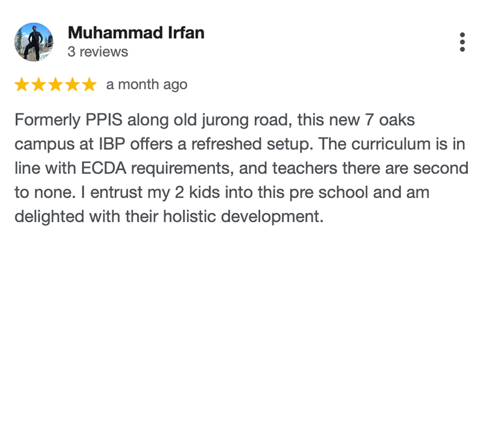The width and height of the screenshot is (489, 448).
Task: Click the first yellow rating star
Action: tap(22, 84)
